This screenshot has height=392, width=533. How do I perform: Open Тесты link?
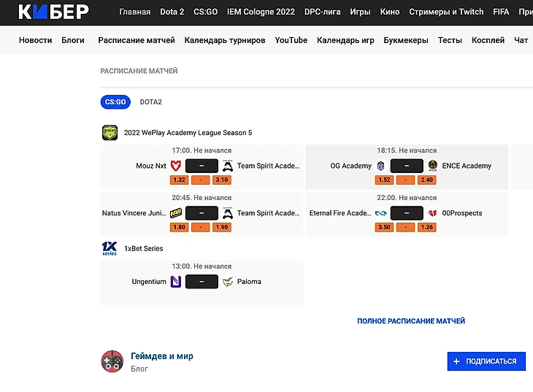click(x=450, y=40)
